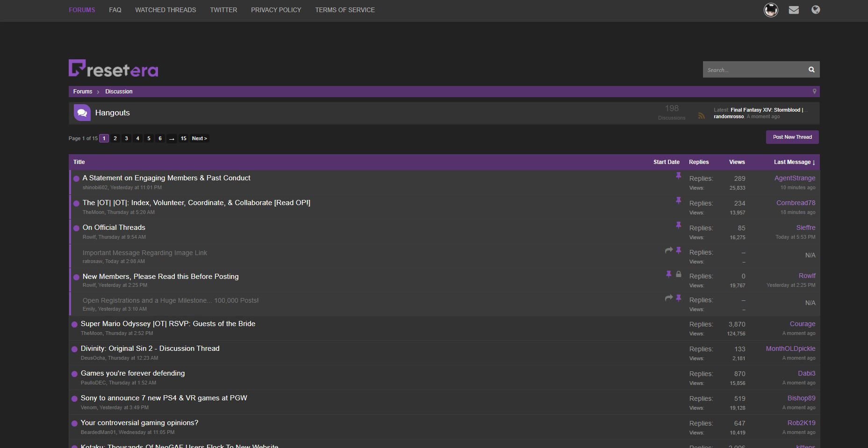This screenshot has height=448, width=868.
Task: Open the Hangouts forum title link
Action: (x=113, y=113)
